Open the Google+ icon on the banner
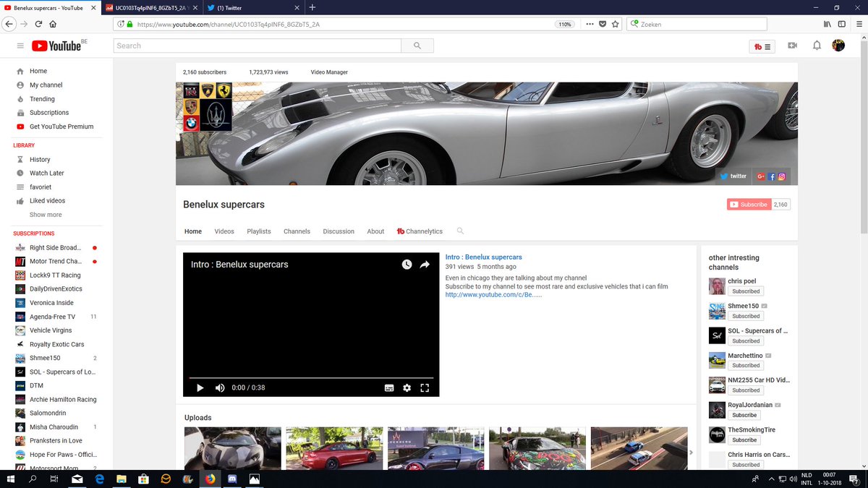This screenshot has height=488, width=868. [761, 176]
